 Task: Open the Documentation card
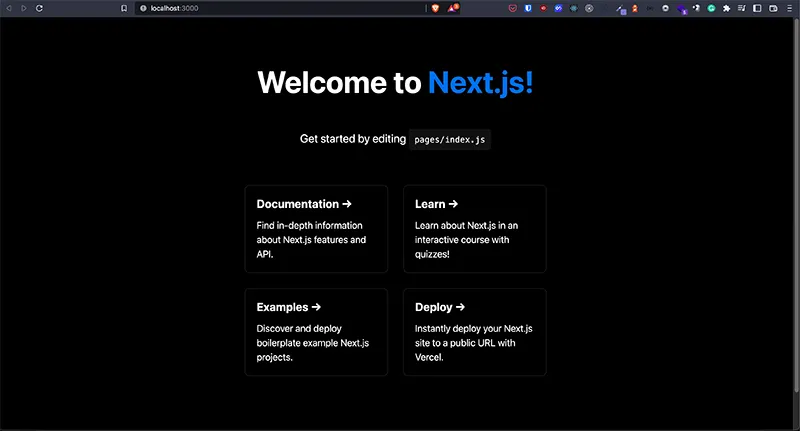point(316,229)
